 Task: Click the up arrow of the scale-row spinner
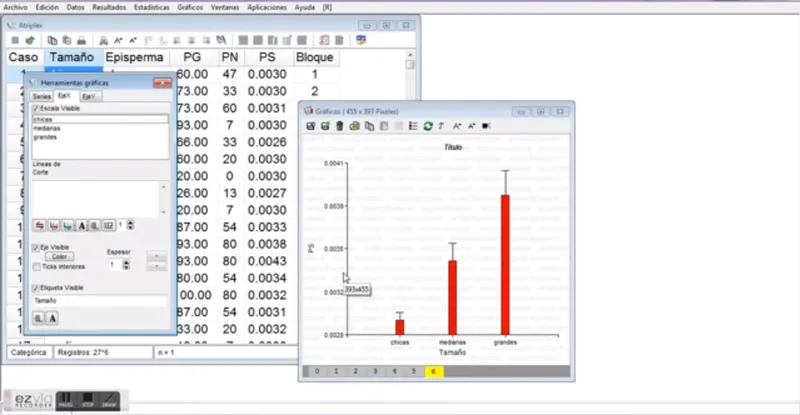click(130, 223)
